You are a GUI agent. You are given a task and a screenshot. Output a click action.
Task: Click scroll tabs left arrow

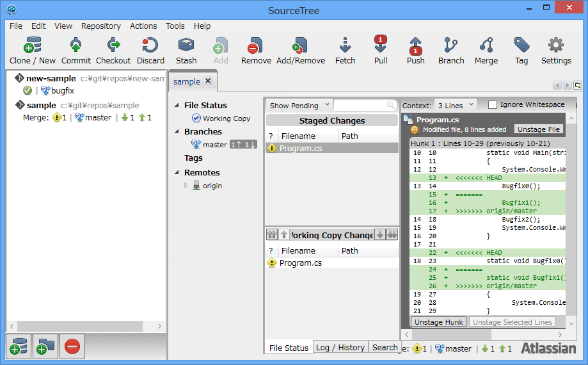[557, 85]
